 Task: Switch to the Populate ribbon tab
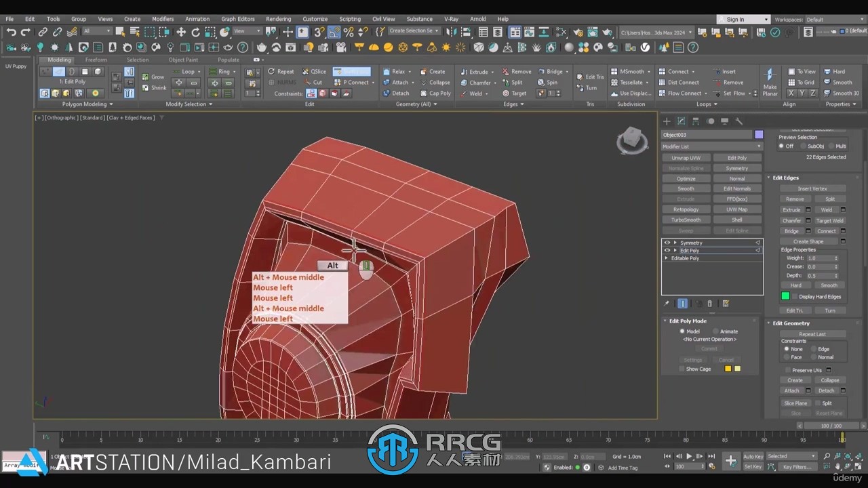(x=228, y=60)
